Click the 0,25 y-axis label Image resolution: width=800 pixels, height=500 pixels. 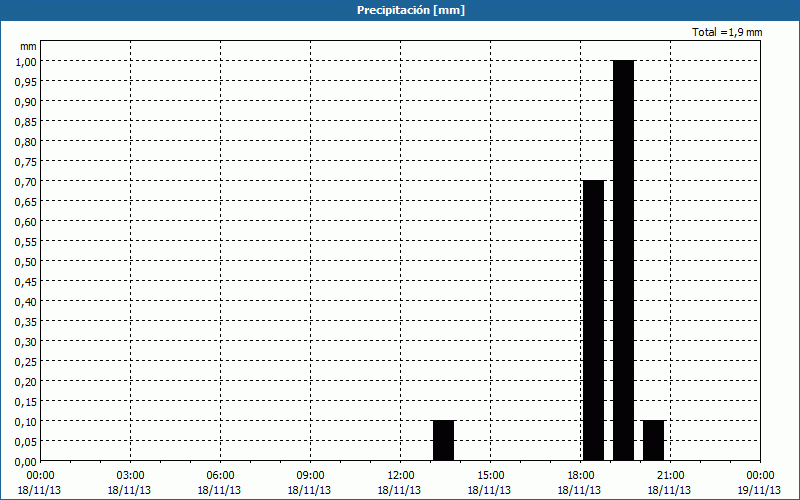[26, 361]
